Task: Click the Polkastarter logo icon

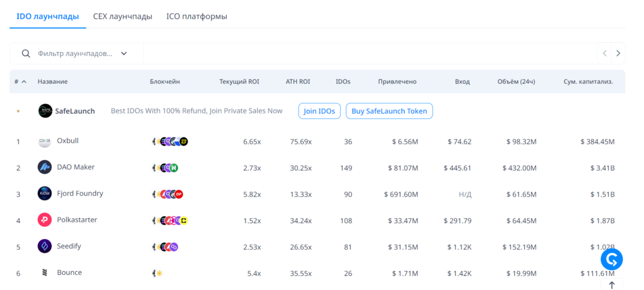Action: point(45,220)
